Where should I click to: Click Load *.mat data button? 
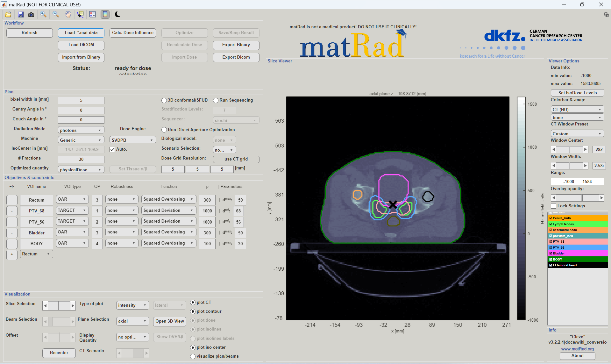[81, 33]
